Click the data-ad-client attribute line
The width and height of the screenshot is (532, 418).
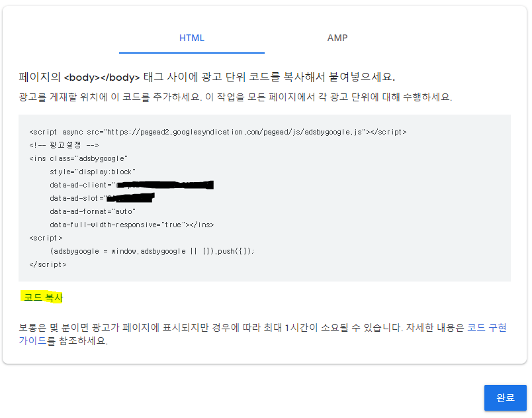[x=132, y=185]
